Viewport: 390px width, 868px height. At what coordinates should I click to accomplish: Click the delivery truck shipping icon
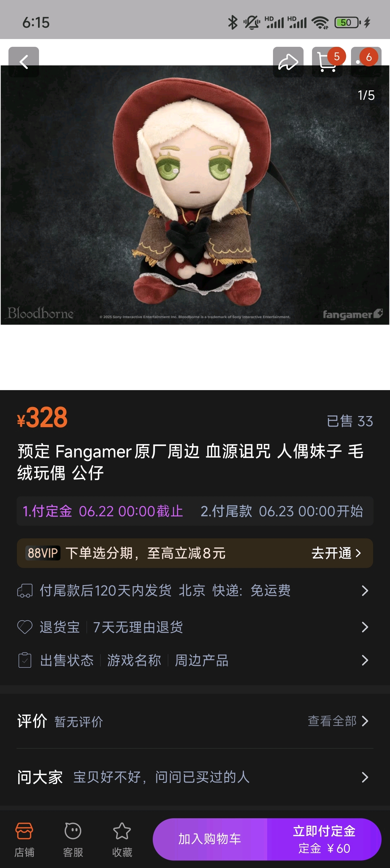pos(25,591)
